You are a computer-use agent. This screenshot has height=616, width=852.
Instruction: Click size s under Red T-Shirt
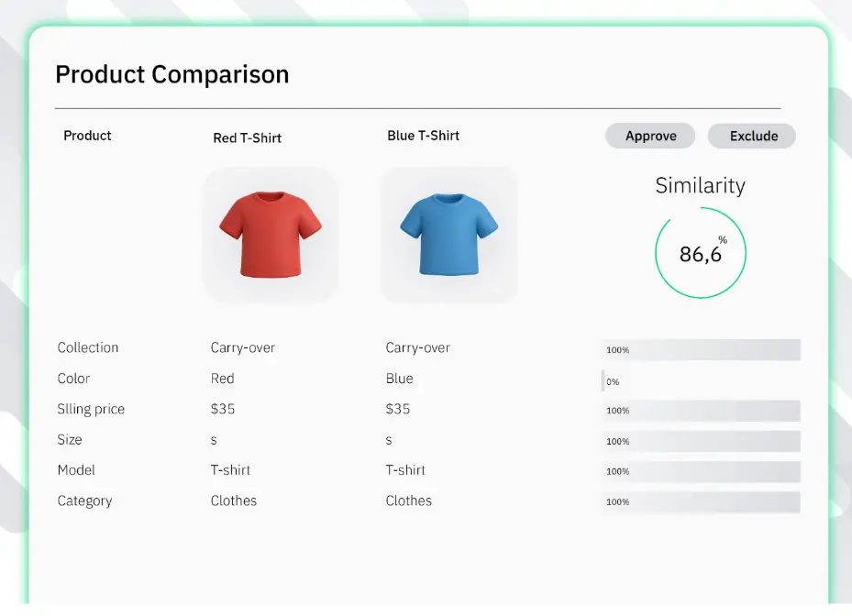coord(214,440)
